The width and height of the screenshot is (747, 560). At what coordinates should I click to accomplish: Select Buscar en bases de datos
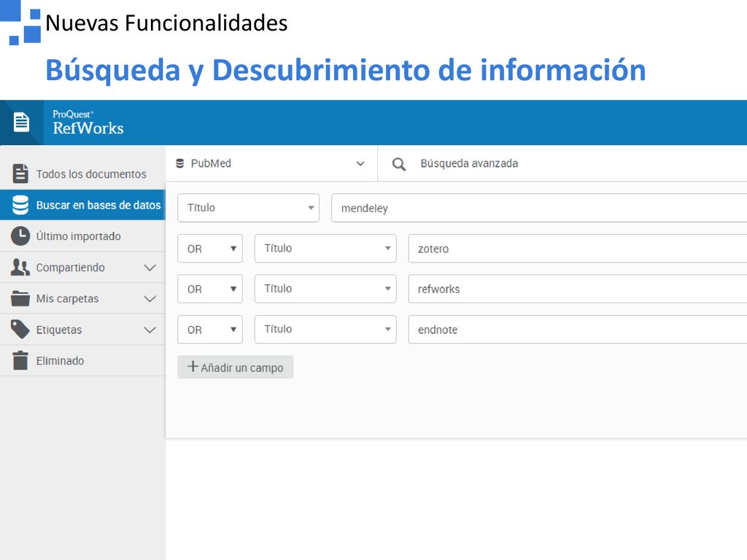(83, 205)
